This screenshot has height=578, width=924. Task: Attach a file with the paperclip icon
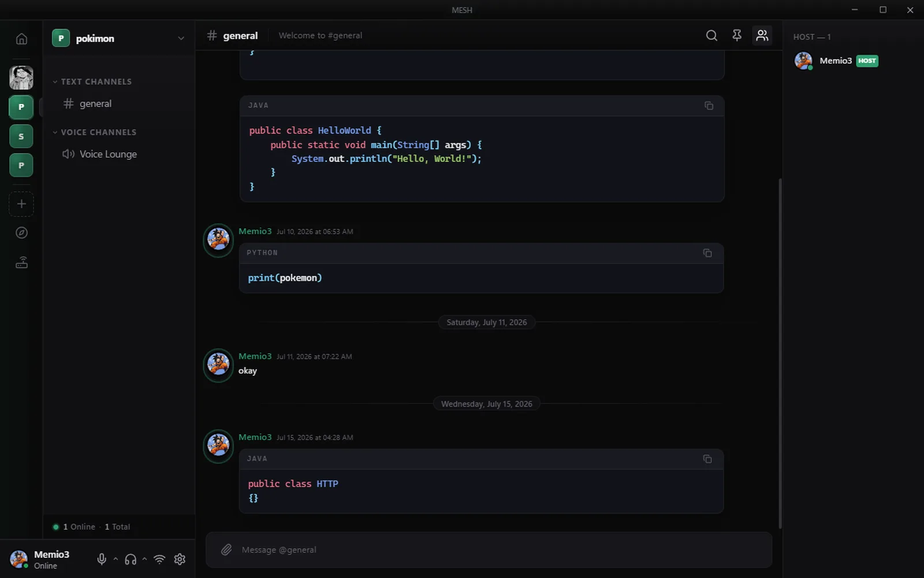coord(226,550)
